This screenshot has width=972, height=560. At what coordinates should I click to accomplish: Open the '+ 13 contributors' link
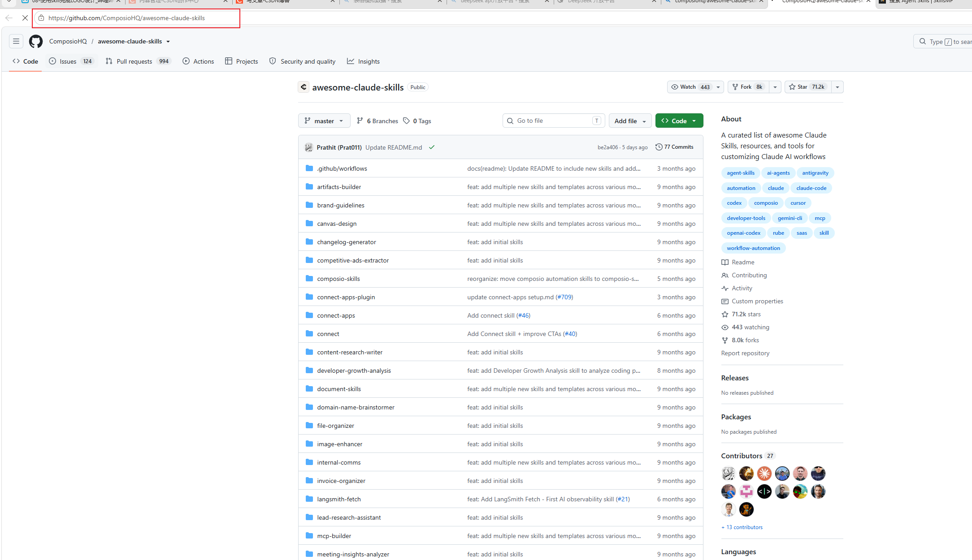pyautogui.click(x=742, y=527)
